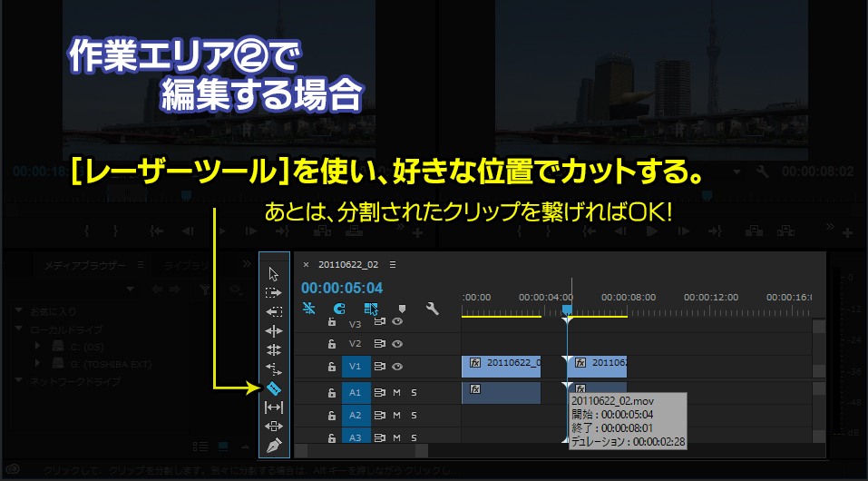This screenshot has height=481, width=868.
Task: Toggle lock on track A1
Action: [x=332, y=393]
